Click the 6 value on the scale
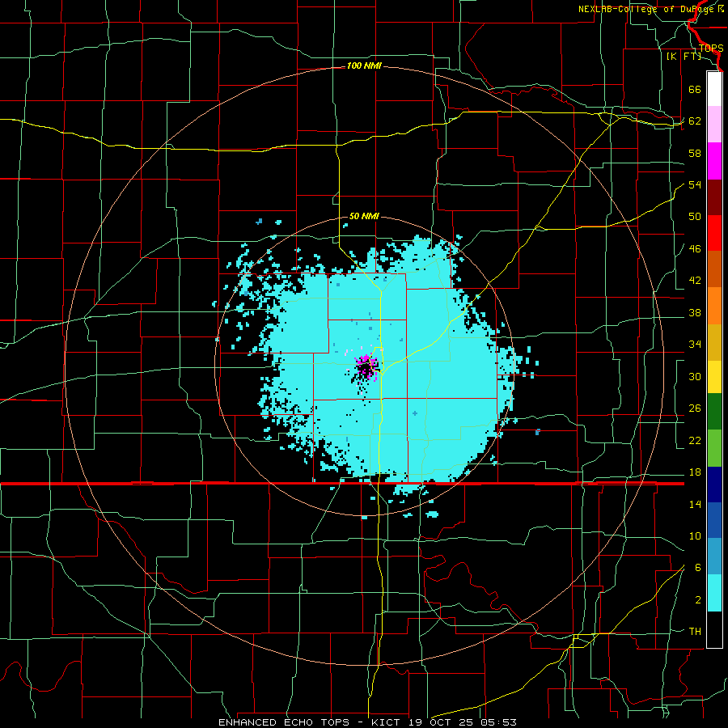 (697, 568)
